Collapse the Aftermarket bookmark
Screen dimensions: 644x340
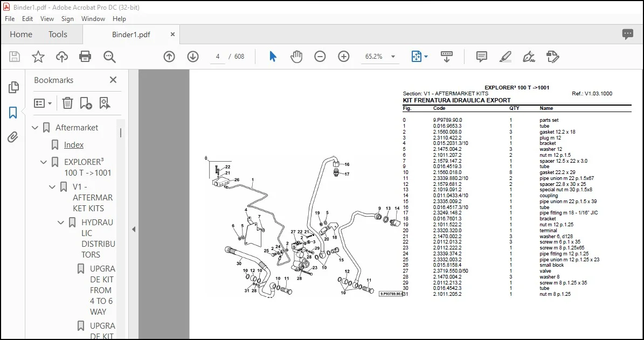[35, 128]
